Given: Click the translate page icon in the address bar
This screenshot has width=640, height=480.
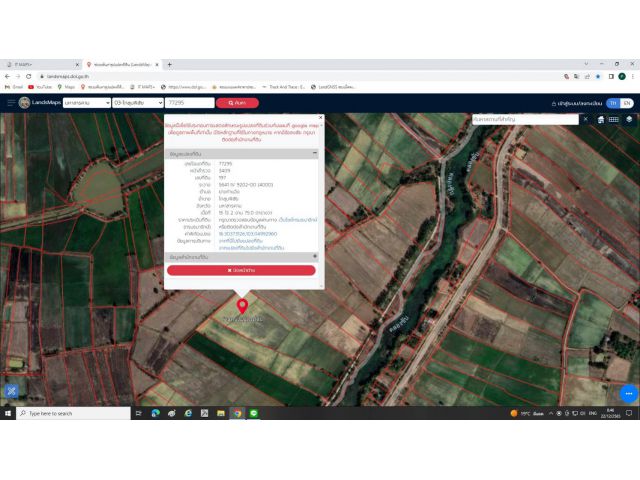Looking at the screenshot, I should (x=576, y=76).
